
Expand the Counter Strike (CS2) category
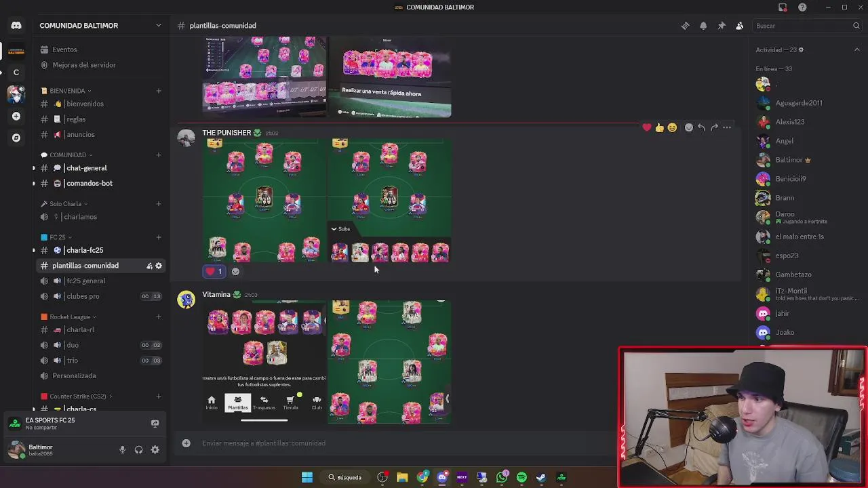76,396
